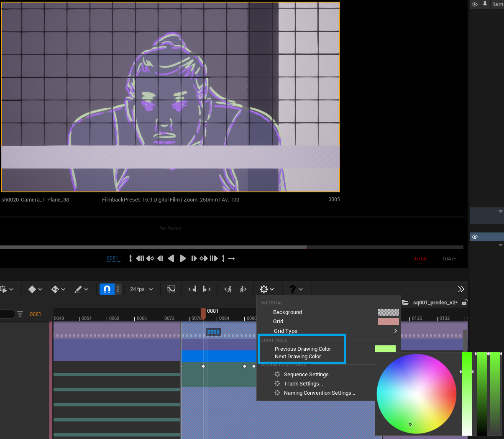The height and width of the screenshot is (439, 504).
Task: Click the play forward button
Action: point(183,258)
